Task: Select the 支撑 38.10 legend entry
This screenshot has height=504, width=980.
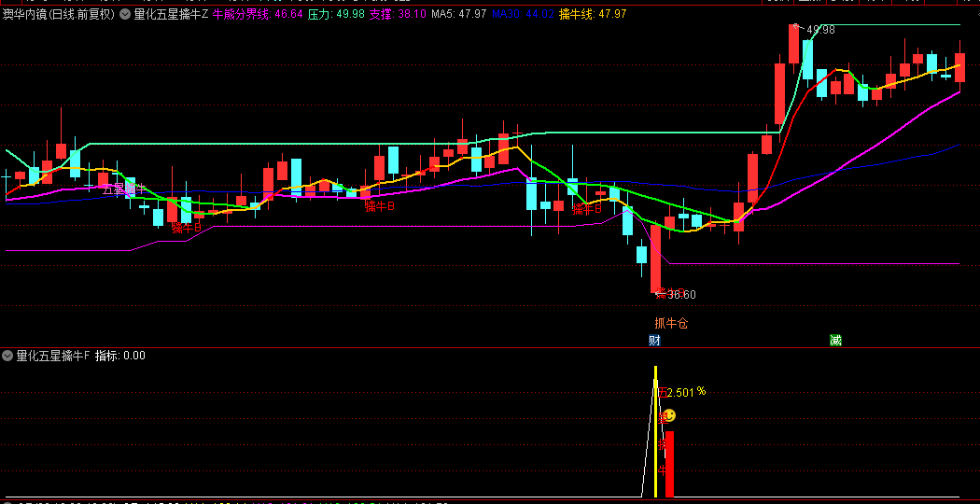Action: (398, 15)
